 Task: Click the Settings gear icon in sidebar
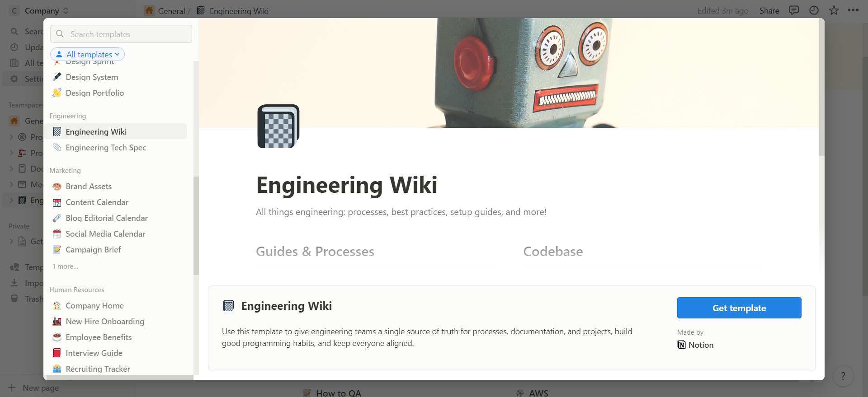(x=14, y=79)
